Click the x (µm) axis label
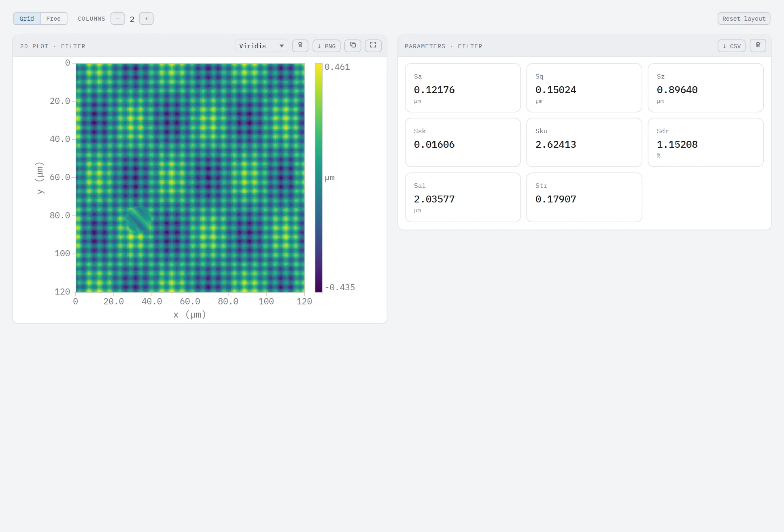The image size is (784, 532). pos(190,315)
